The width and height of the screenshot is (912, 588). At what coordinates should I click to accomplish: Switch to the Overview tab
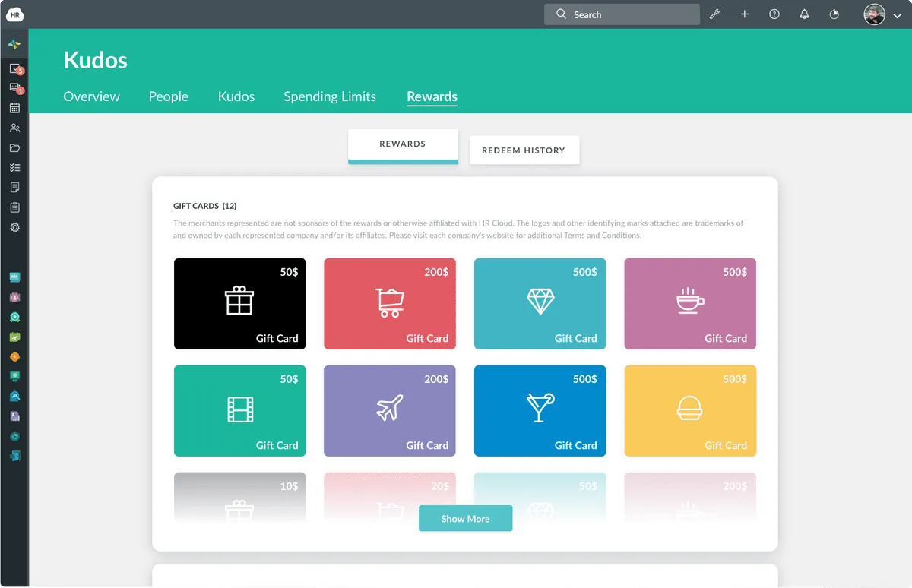pyautogui.click(x=92, y=96)
